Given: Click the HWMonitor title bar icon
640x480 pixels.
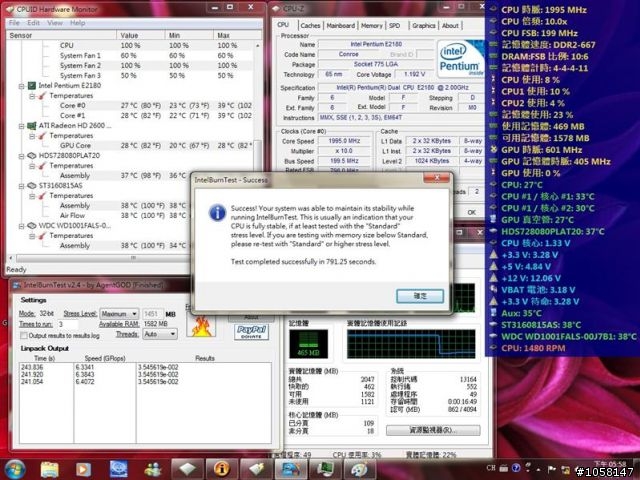Looking at the screenshot, I should click(10, 9).
